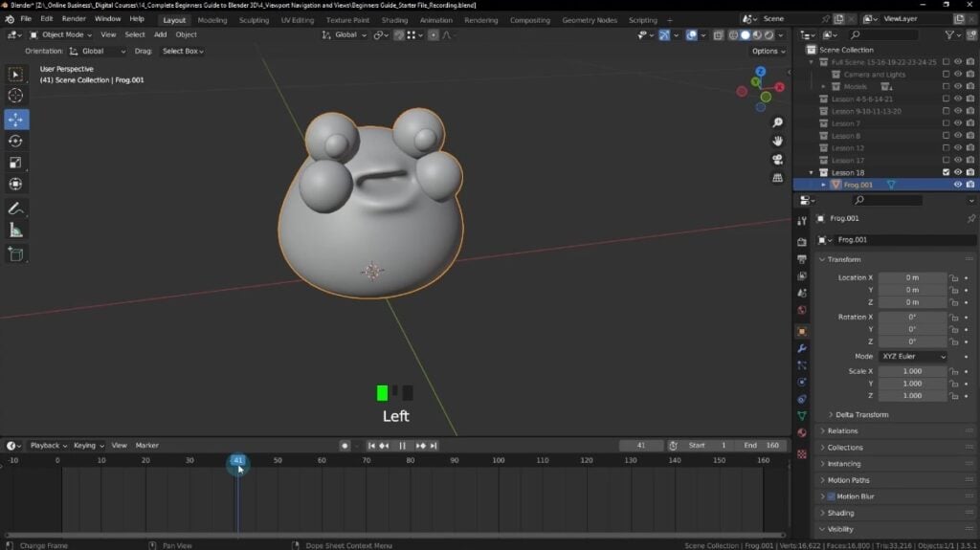Select the Add Cube tool

click(x=15, y=254)
